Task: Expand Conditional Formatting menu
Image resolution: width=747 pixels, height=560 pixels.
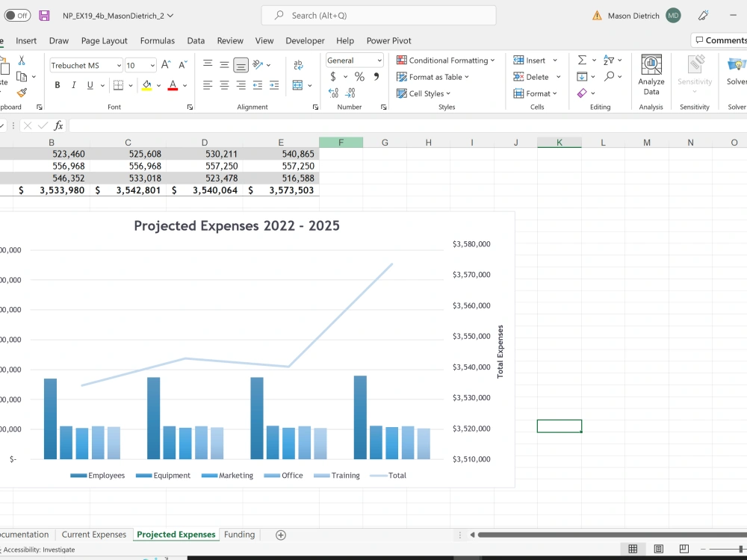Action: coord(446,60)
